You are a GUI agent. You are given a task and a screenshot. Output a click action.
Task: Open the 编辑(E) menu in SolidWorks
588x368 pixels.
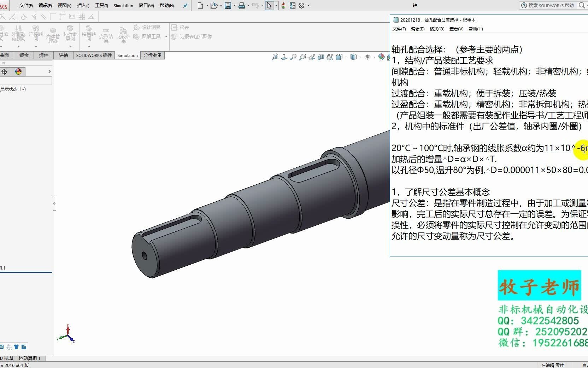[x=45, y=6]
